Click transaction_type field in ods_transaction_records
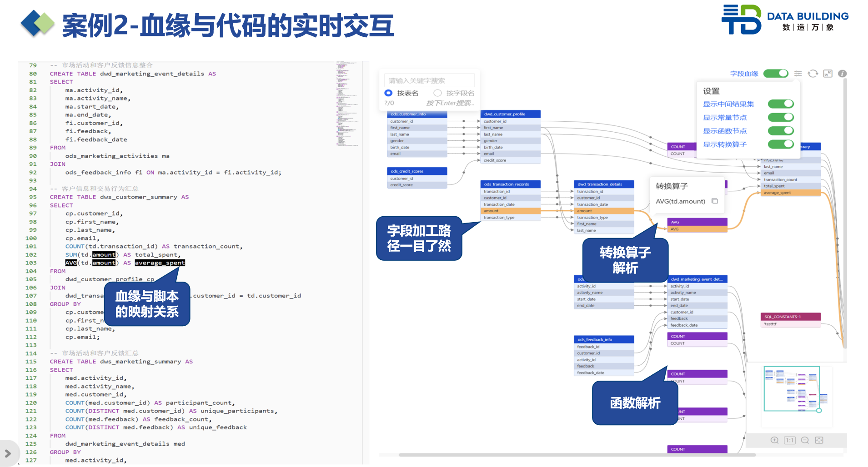The image size is (868, 467). [x=511, y=218]
